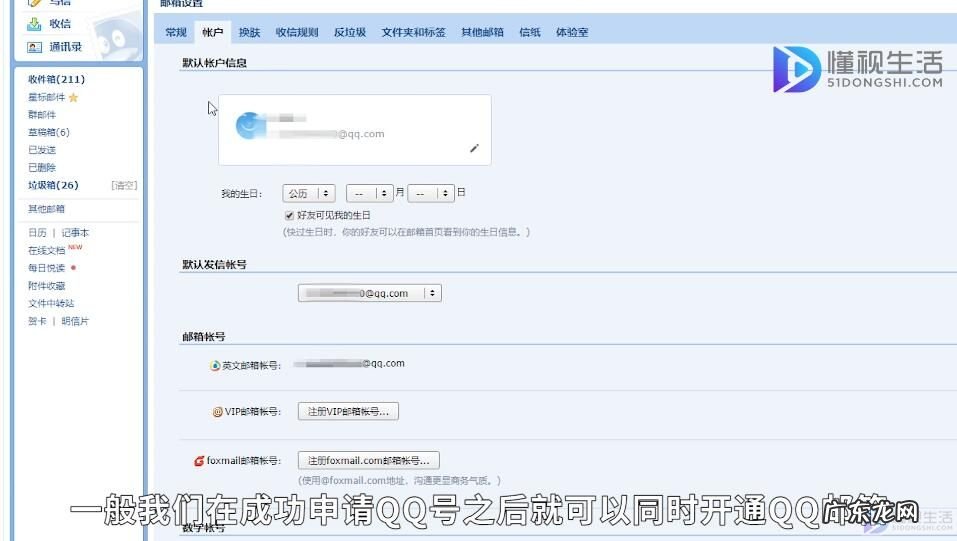
Task: Open the 信纸 tab
Action: 530,32
